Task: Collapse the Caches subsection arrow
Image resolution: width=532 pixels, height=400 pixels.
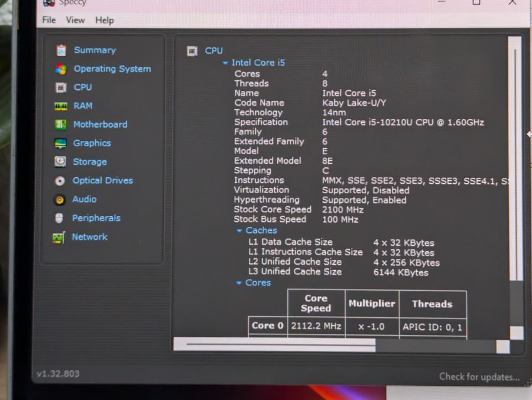Action: (x=239, y=230)
